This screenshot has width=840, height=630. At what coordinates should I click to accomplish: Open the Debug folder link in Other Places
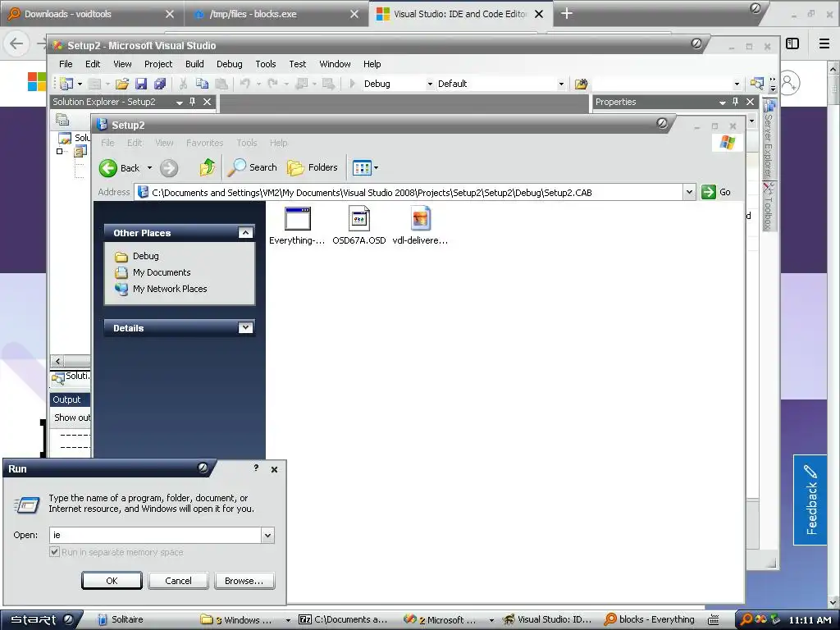pyautogui.click(x=146, y=256)
